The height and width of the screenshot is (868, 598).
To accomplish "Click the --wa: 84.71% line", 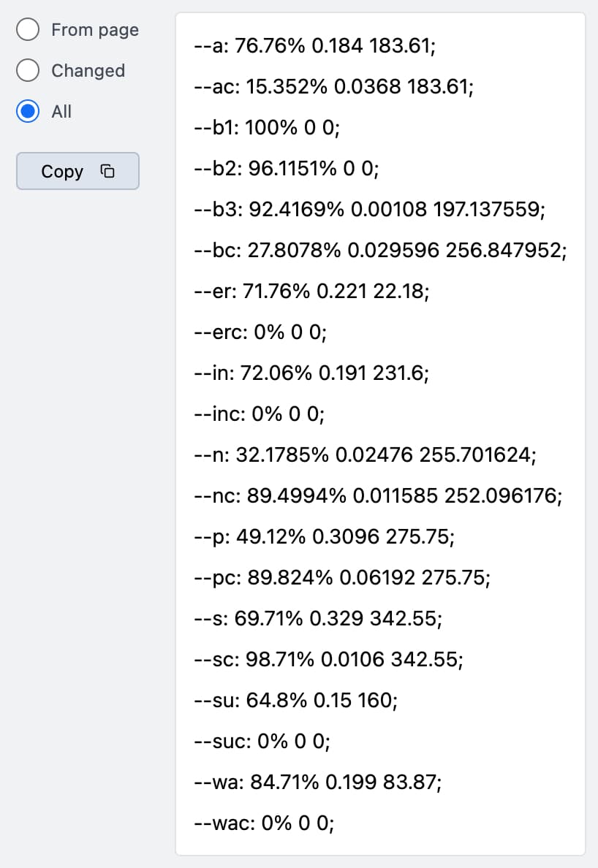I will pos(319,784).
